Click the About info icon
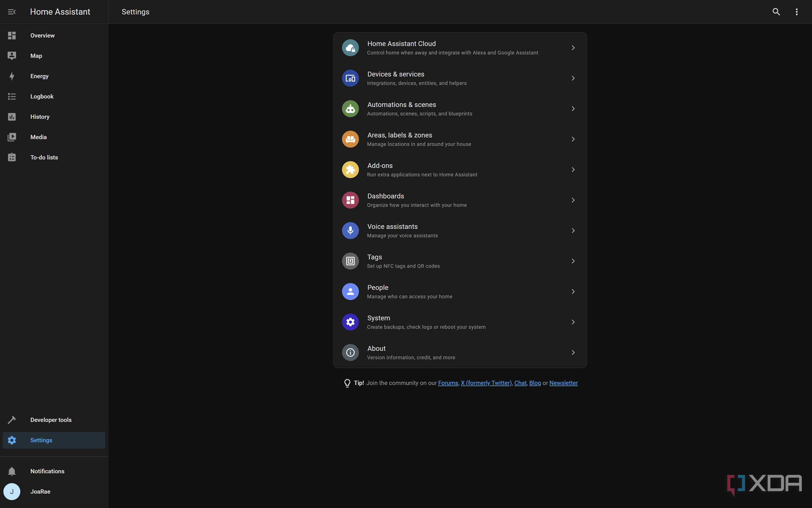Viewport: 812px width, 508px height. [x=350, y=352]
